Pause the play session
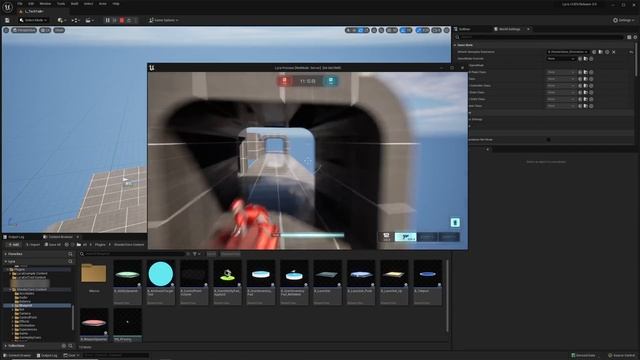 (107, 20)
